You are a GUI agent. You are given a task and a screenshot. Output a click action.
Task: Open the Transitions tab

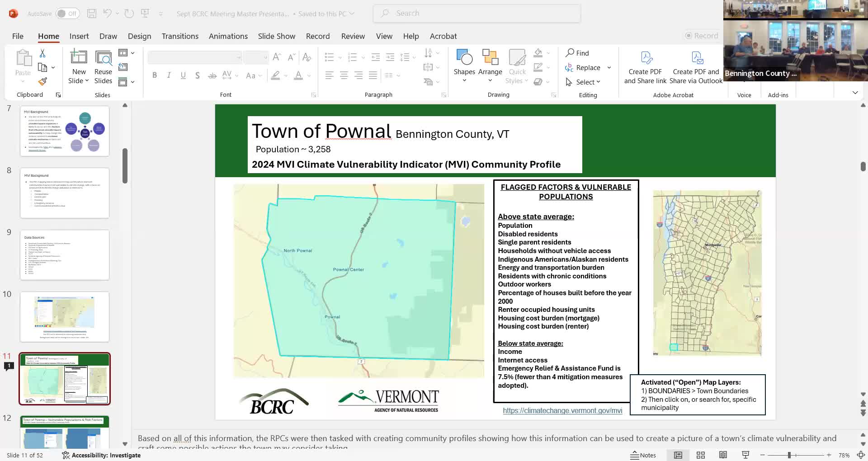click(x=180, y=36)
